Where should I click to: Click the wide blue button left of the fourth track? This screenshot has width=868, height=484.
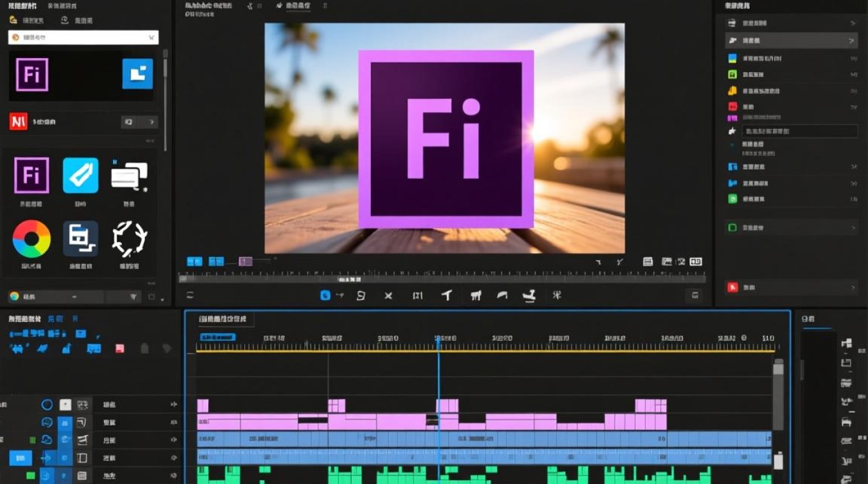(20, 458)
